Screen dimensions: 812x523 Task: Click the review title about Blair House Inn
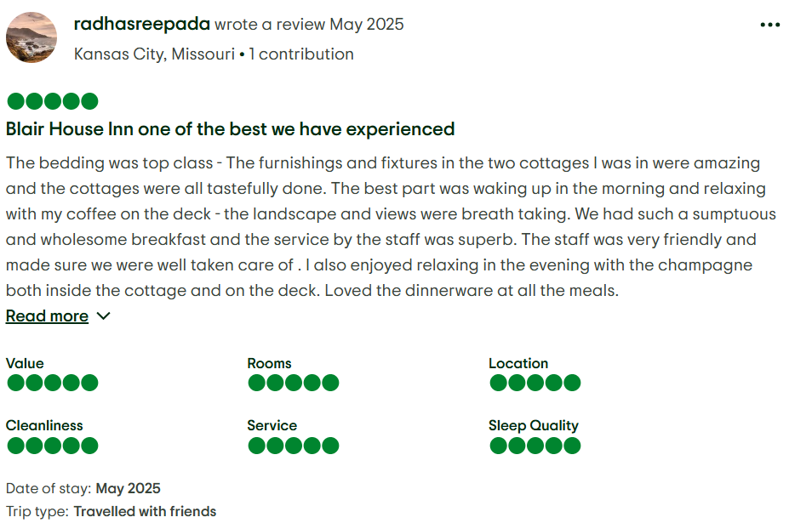point(231,128)
